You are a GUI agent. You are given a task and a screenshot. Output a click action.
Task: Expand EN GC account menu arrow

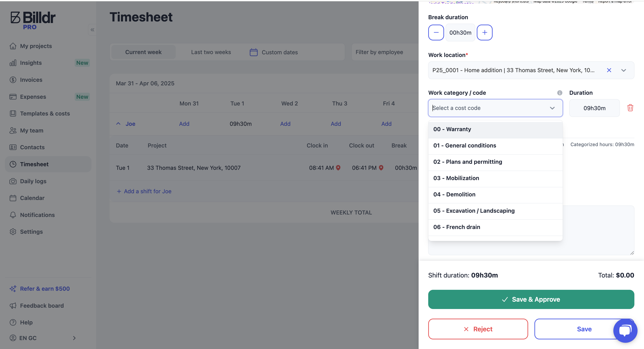coord(74,338)
